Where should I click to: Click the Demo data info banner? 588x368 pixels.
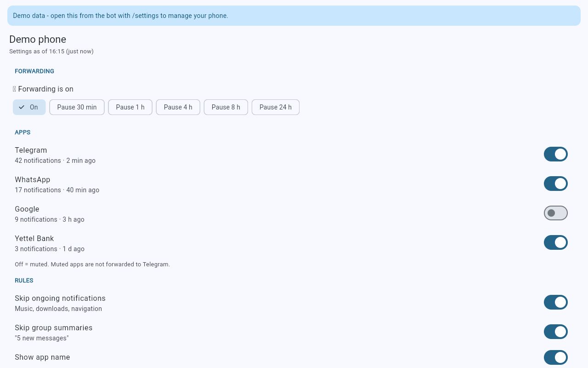(x=294, y=16)
